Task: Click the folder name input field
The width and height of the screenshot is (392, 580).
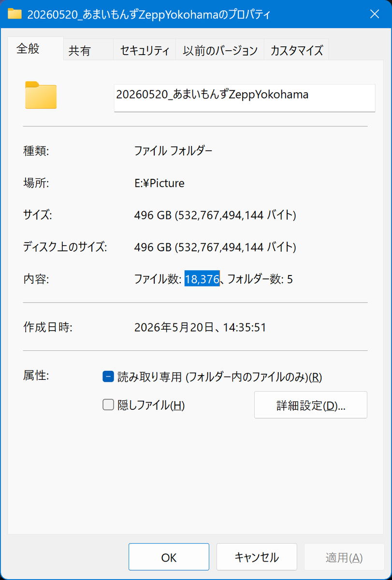Action: (245, 98)
